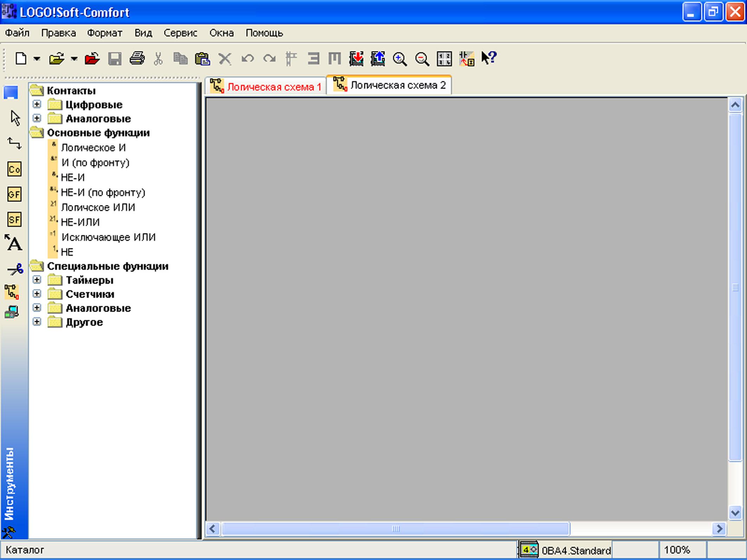Download program PC to LOGO icon
This screenshot has width=747, height=560.
click(x=356, y=58)
